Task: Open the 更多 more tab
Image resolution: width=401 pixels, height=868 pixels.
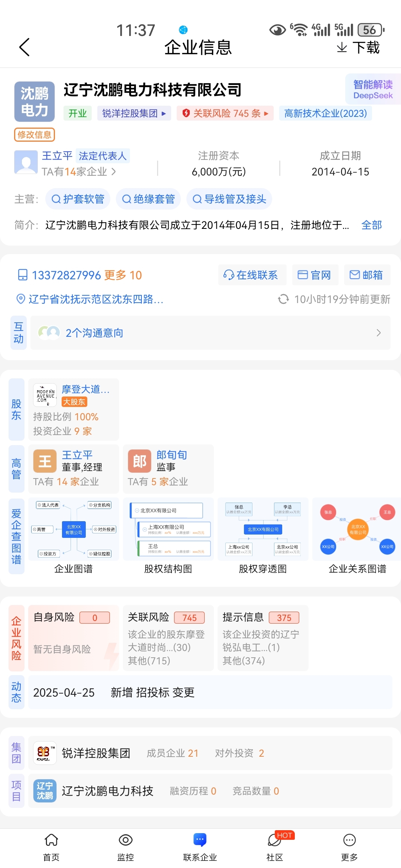Action: point(349,848)
